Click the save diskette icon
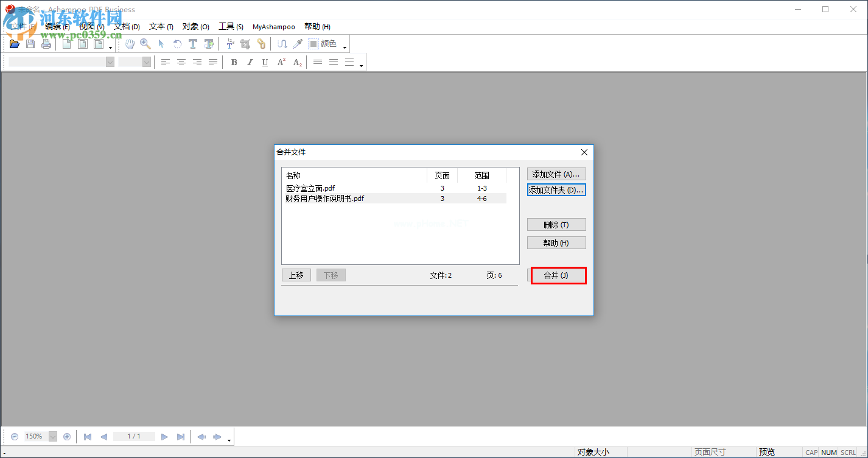 [x=30, y=44]
